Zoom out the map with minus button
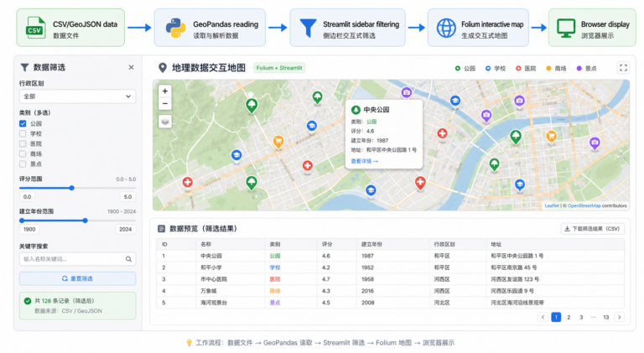Screen dimensions: 644x353 pos(165,103)
